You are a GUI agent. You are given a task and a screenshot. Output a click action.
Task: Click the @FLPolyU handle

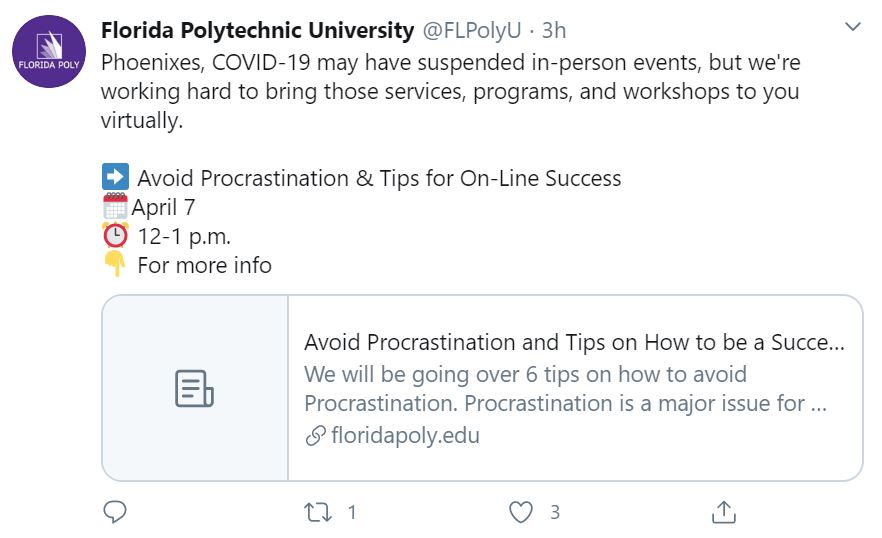point(472,30)
